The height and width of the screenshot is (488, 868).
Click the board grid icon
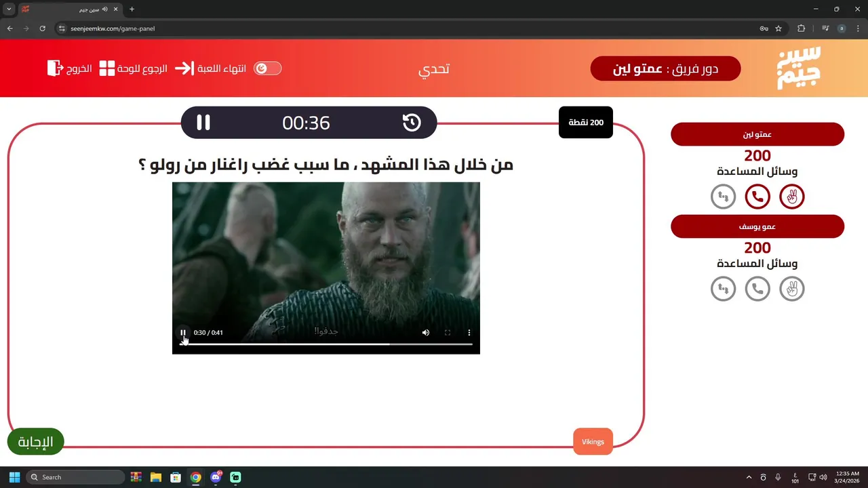tap(107, 68)
